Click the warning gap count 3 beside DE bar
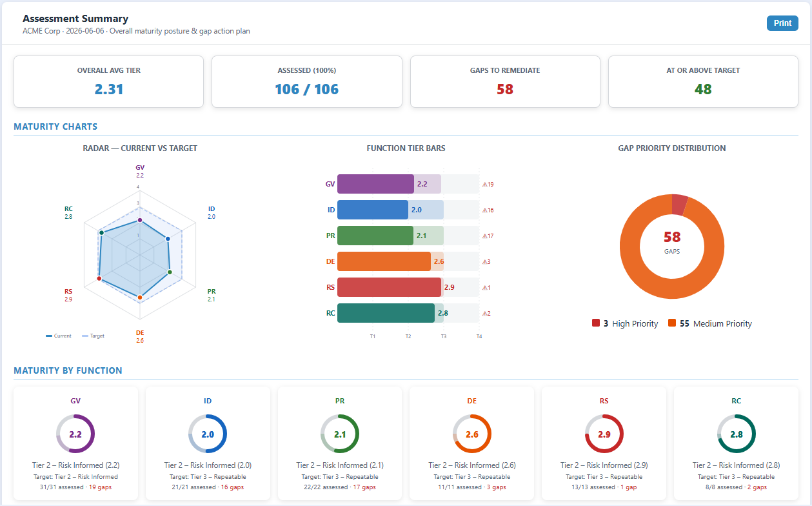 (x=487, y=262)
